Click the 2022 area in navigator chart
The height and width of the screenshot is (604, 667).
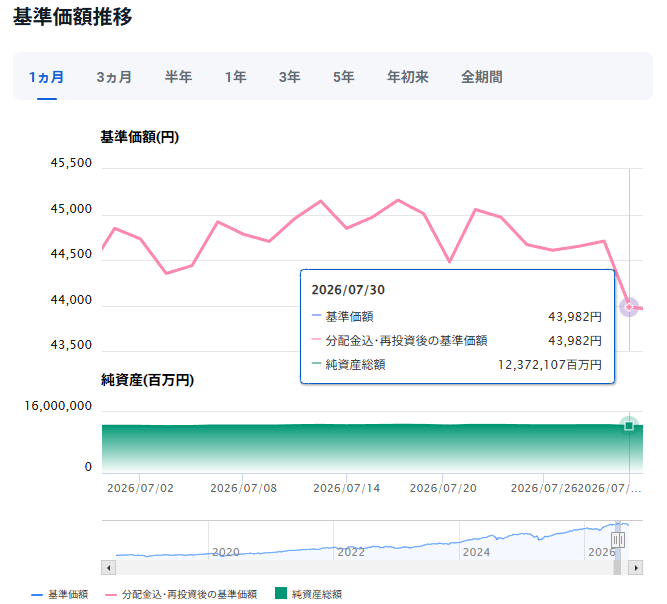351,552
